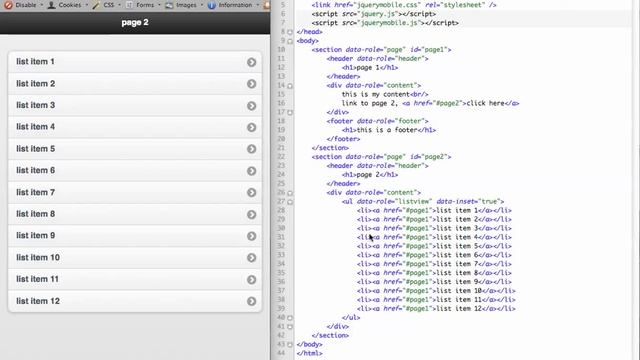Screen dimensions: 640x360
Task: Collapse the <body> fold marker at line 9
Action: (290, 41)
